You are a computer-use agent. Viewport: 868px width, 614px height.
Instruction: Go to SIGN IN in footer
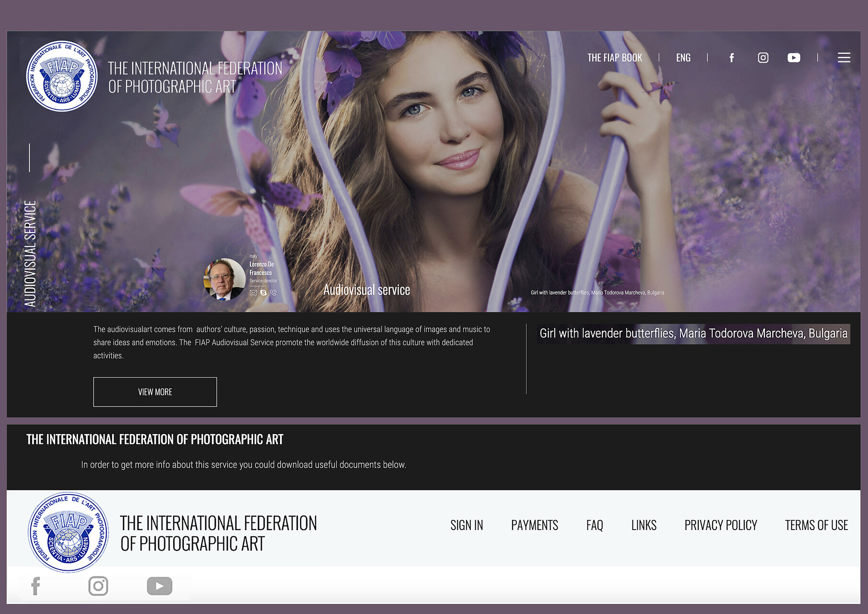(x=466, y=525)
